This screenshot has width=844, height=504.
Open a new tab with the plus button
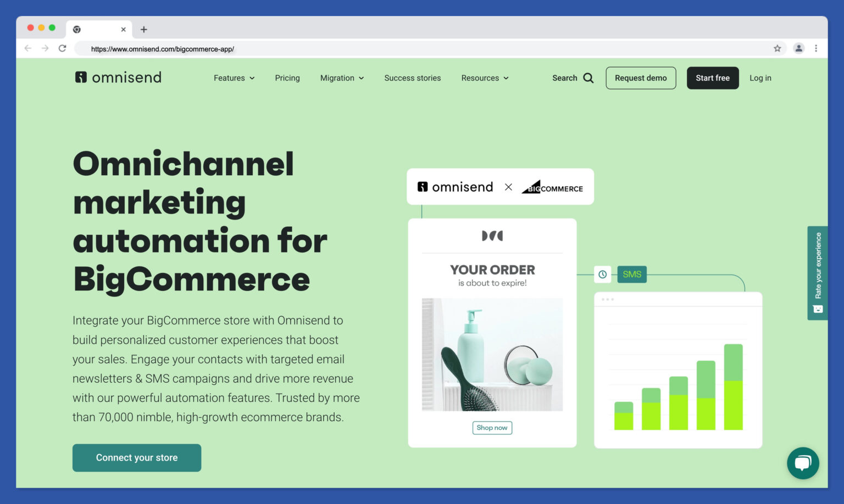[144, 30]
